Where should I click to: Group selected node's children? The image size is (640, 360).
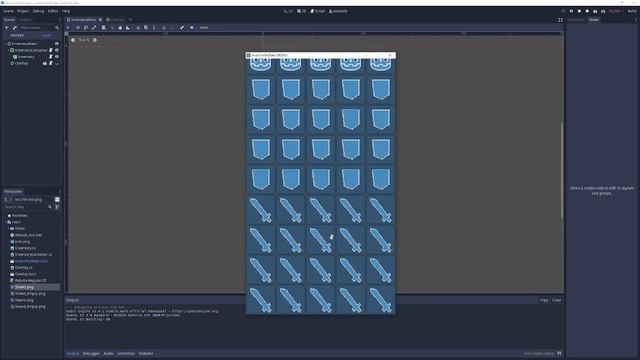pyautogui.click(x=172, y=28)
